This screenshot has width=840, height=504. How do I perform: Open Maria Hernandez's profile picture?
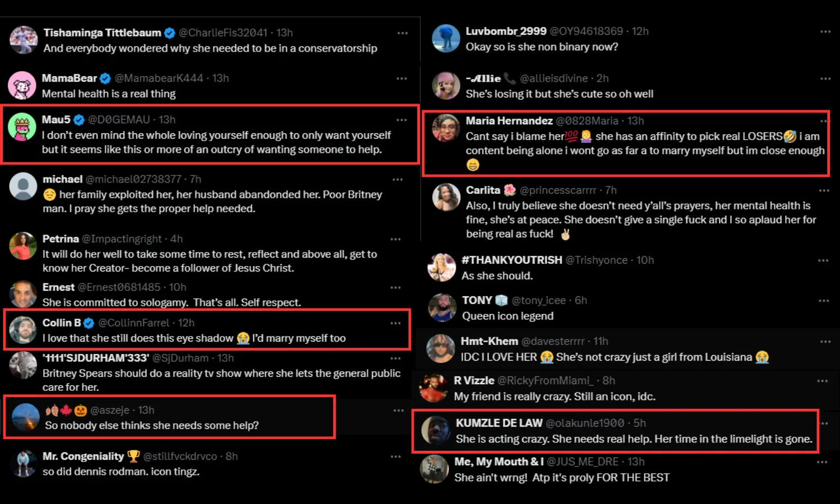point(446,128)
